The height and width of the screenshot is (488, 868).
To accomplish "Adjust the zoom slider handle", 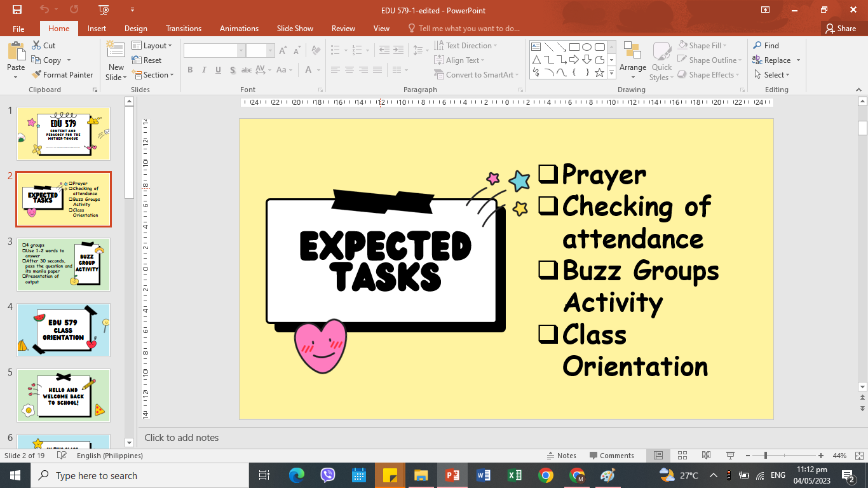I will [765, 456].
